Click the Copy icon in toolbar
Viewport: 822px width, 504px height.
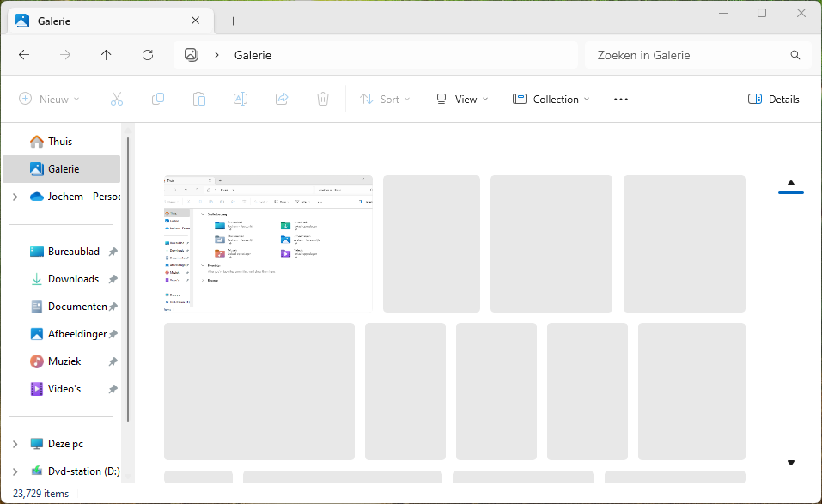[158, 99]
